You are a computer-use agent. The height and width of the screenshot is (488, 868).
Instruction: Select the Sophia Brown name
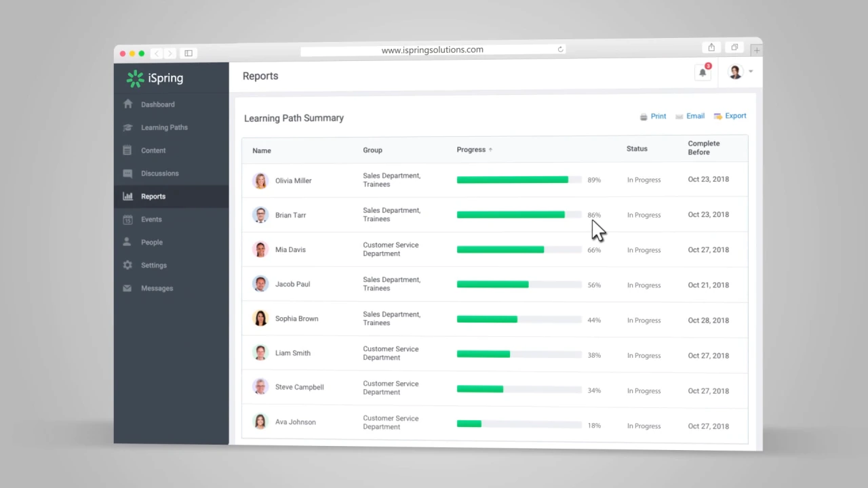click(296, 319)
